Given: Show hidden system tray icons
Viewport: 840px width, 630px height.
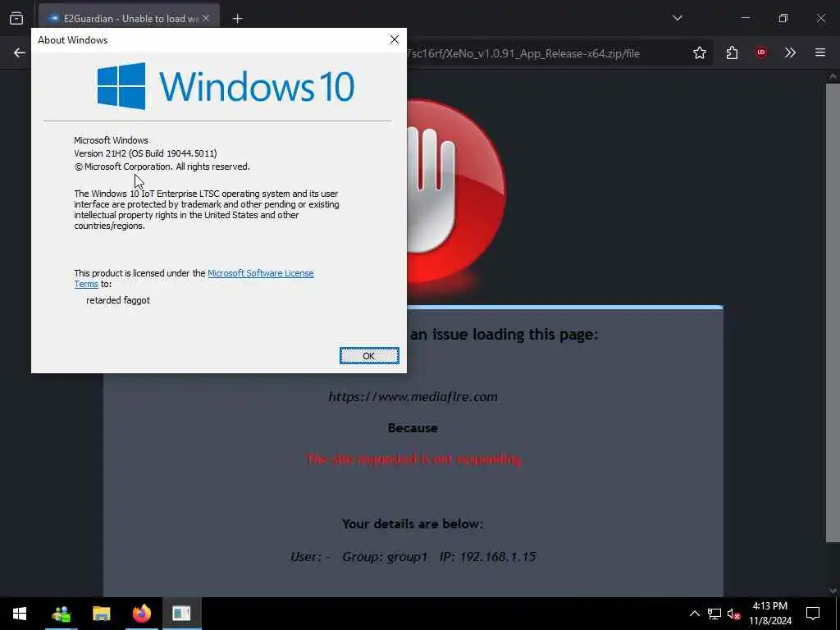Looking at the screenshot, I should tap(694, 614).
